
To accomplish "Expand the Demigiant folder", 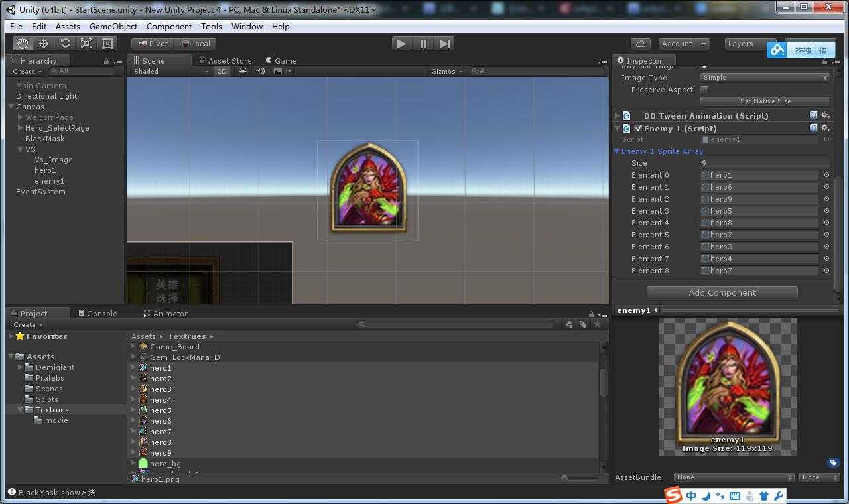I will coord(21,367).
